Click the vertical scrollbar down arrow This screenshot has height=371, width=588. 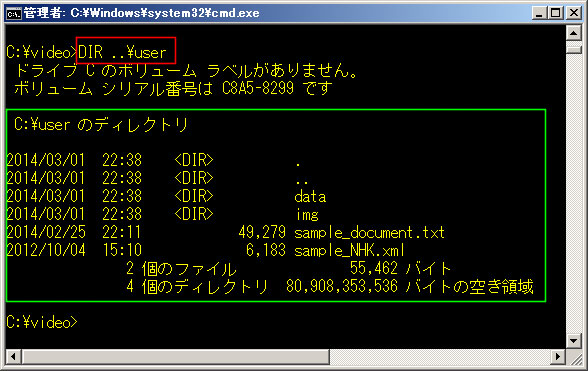click(x=573, y=341)
